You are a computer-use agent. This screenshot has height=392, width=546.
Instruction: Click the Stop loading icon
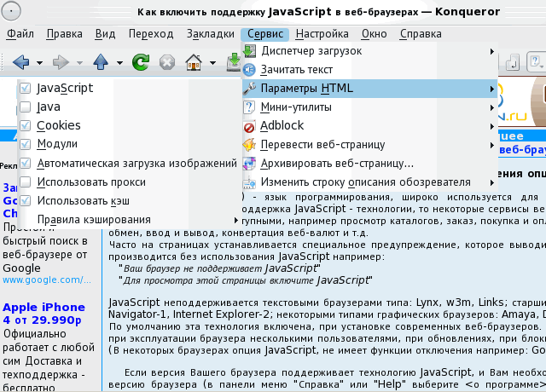pyautogui.click(x=167, y=63)
